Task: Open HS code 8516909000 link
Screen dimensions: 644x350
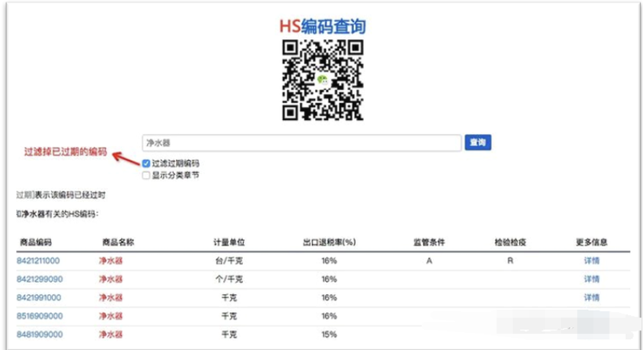Action: 40,316
